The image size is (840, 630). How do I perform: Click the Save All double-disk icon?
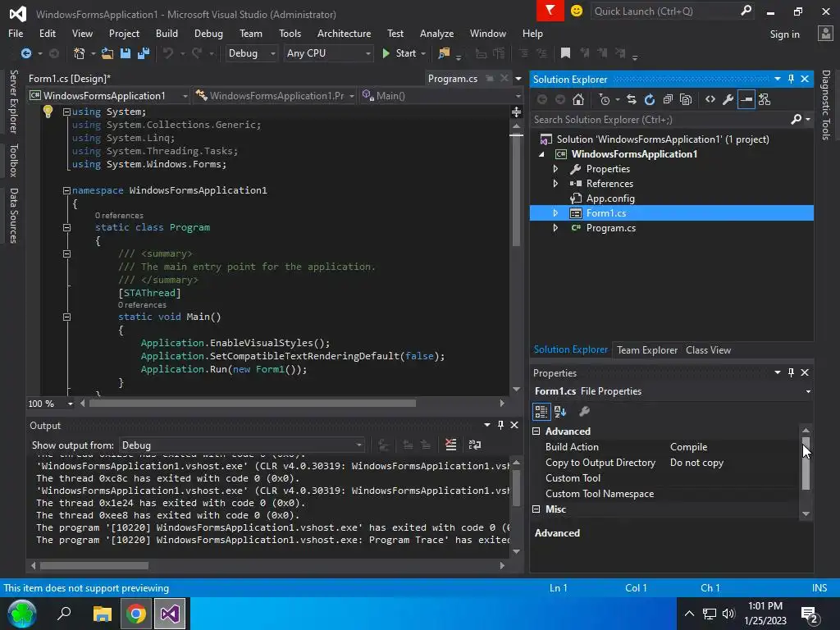click(x=143, y=53)
